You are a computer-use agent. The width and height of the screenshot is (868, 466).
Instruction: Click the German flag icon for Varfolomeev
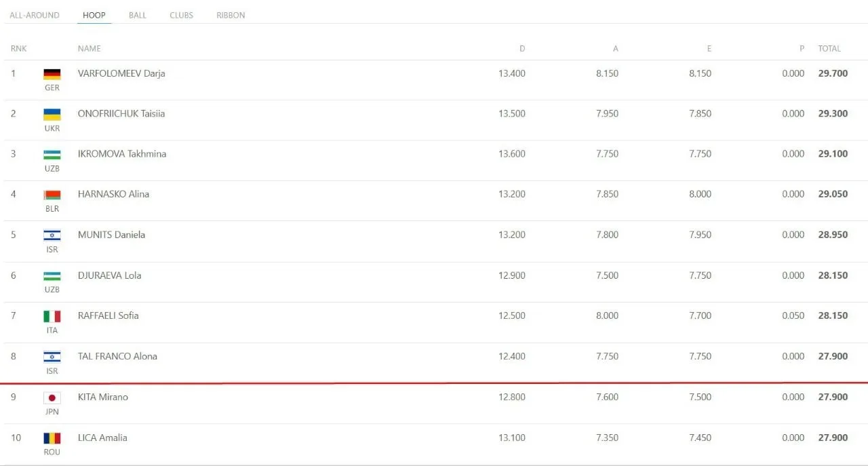click(x=52, y=75)
